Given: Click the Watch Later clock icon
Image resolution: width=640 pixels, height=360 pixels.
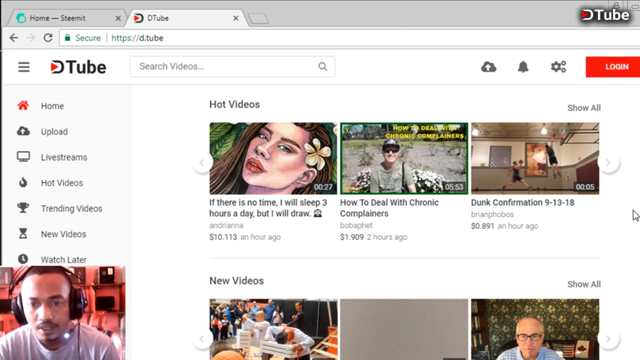Looking at the screenshot, I should pyautogui.click(x=23, y=259).
